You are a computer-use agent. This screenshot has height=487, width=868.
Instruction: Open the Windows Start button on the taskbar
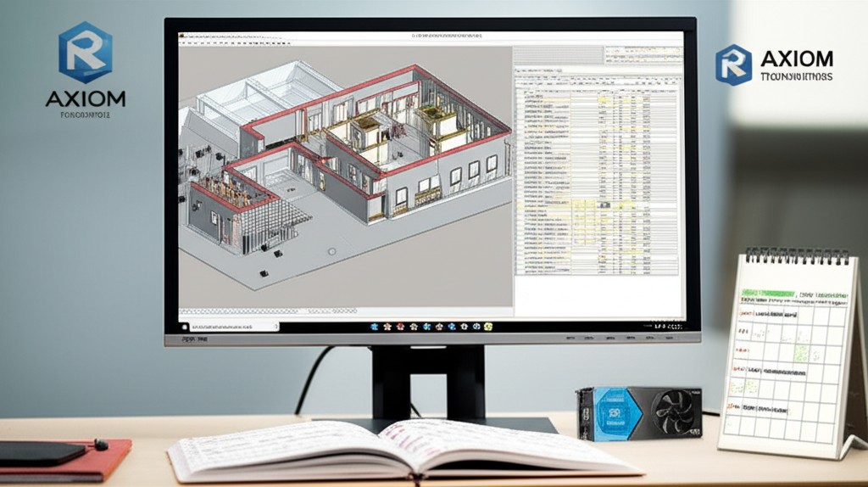click(x=184, y=327)
